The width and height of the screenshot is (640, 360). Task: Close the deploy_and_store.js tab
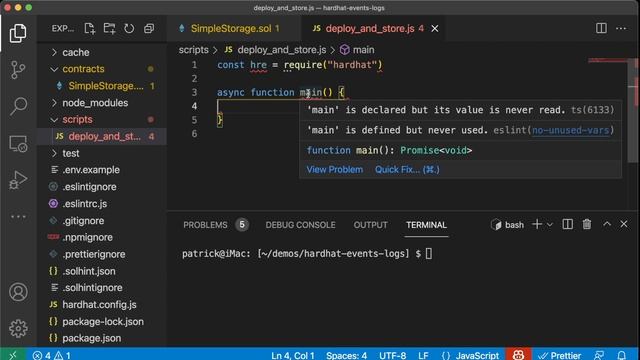[x=435, y=29]
